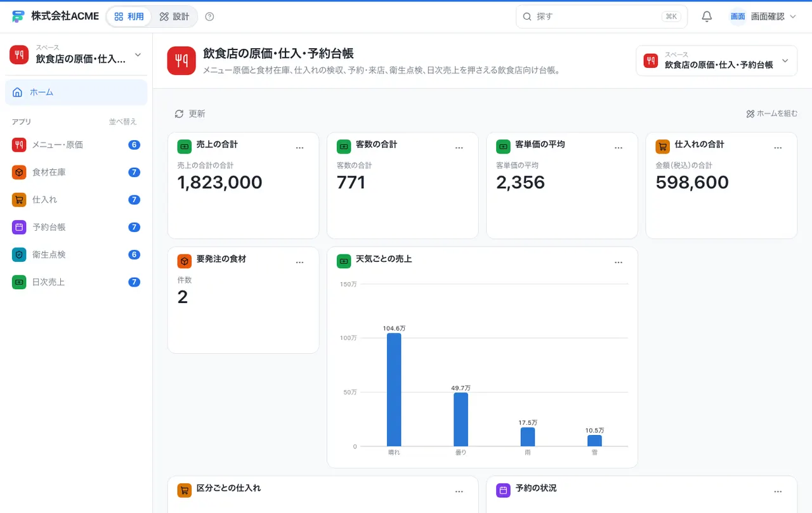Click the 771 customer count value
Image resolution: width=812 pixels, height=513 pixels.
[x=351, y=183]
